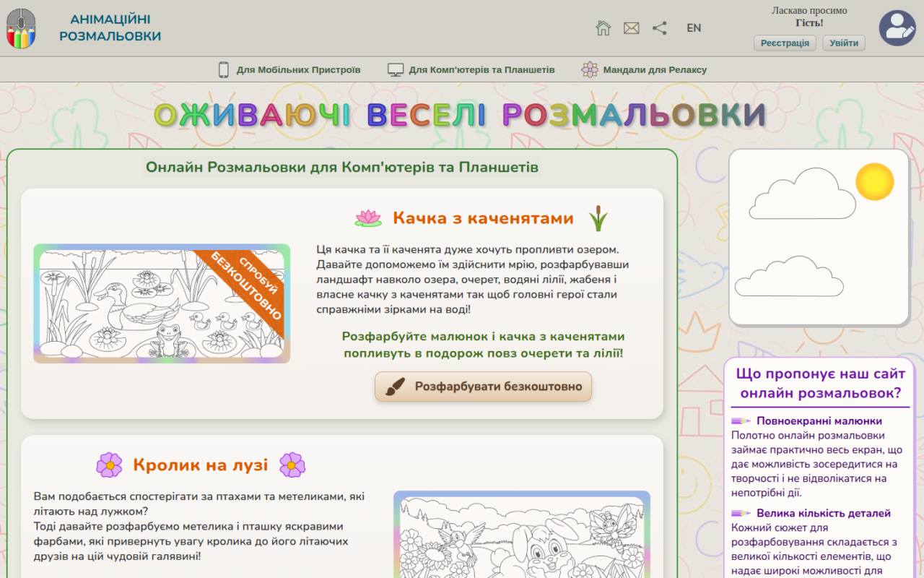This screenshot has height=578, width=924.
Task: Click the pencil bullet beside Велика кількість деталей
Action: [741, 513]
